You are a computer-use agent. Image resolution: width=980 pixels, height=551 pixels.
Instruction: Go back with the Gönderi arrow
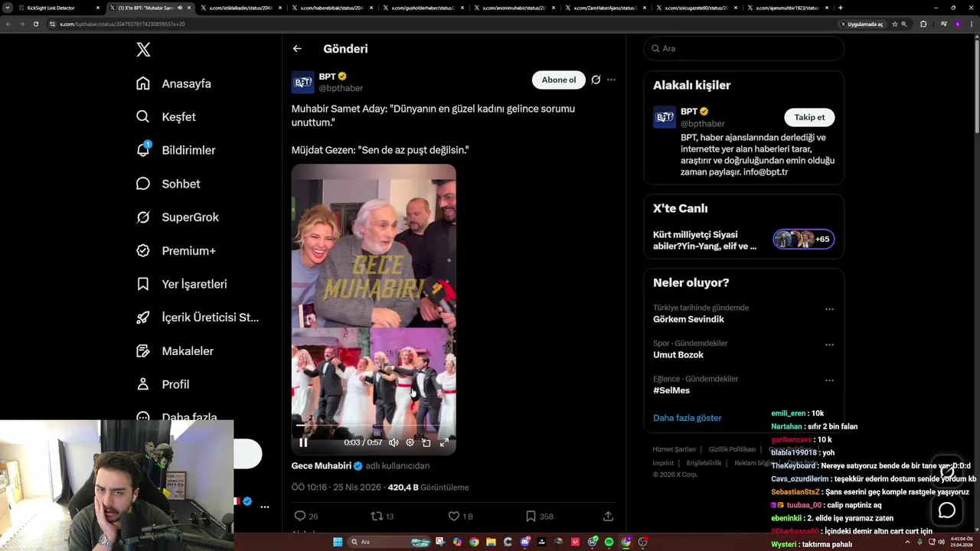297,49
